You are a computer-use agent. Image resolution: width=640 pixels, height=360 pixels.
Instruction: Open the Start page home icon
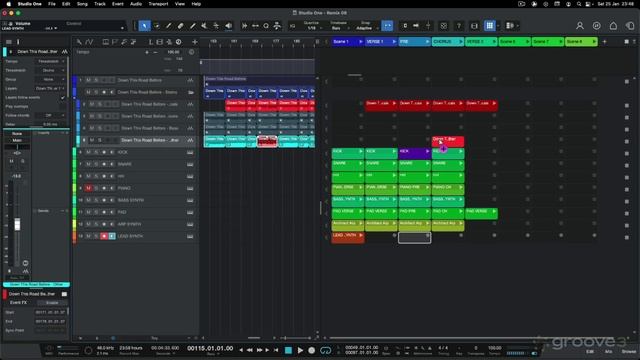click(x=613, y=26)
